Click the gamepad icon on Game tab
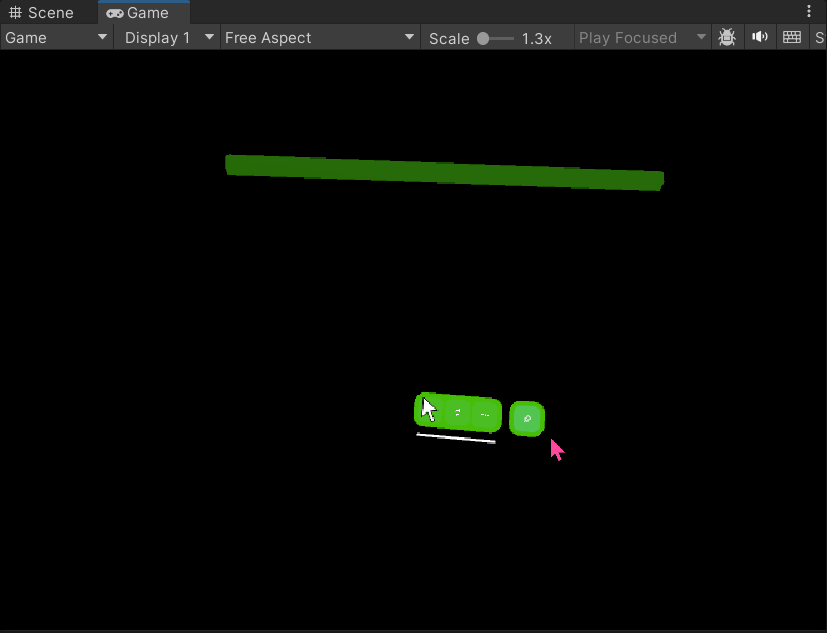The width and height of the screenshot is (827, 633). tap(115, 13)
